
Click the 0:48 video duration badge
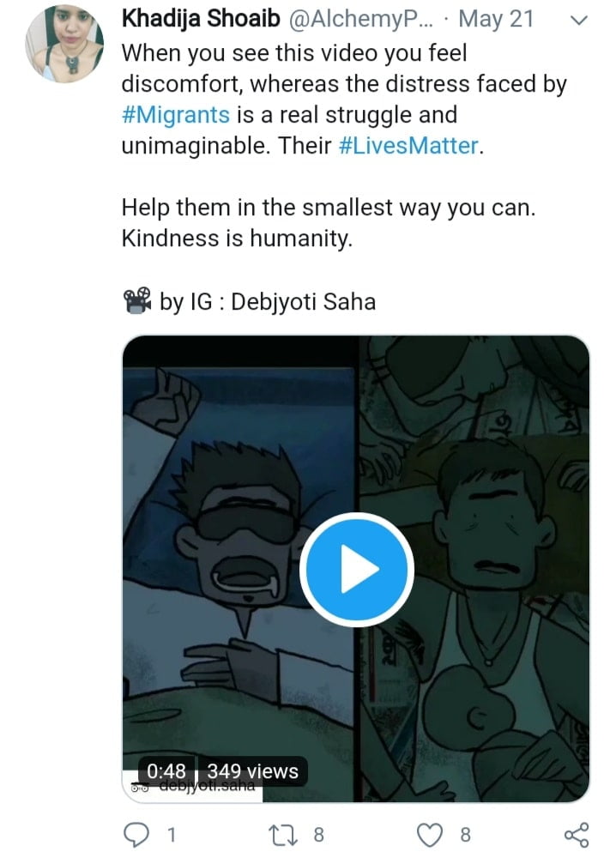[x=166, y=771]
